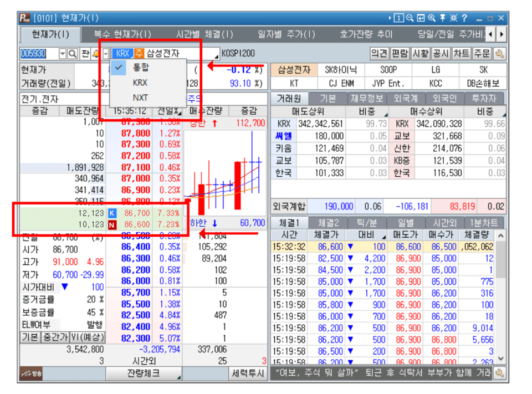Expand the 삼성전자 stock name dropdown
The image size is (532, 394).
(x=216, y=55)
